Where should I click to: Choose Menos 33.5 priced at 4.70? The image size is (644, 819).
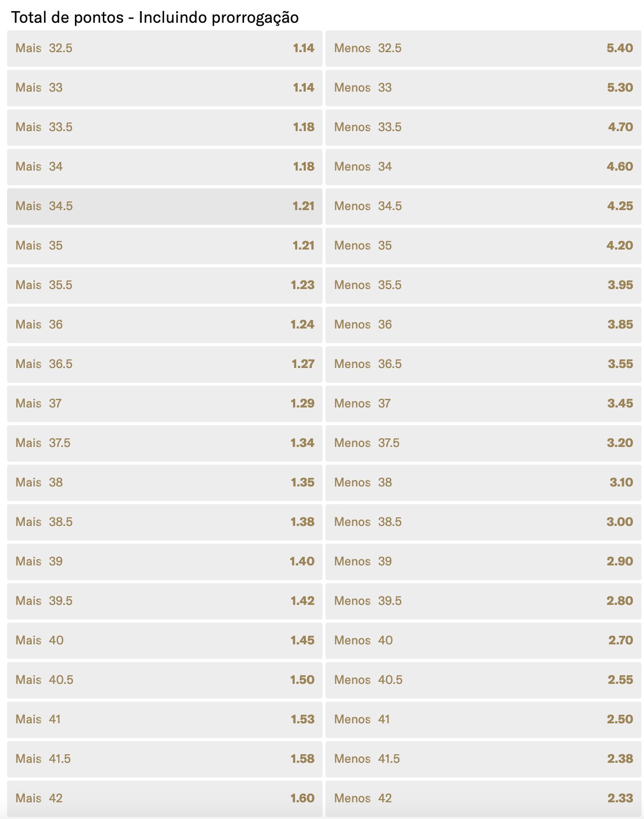[484, 128]
